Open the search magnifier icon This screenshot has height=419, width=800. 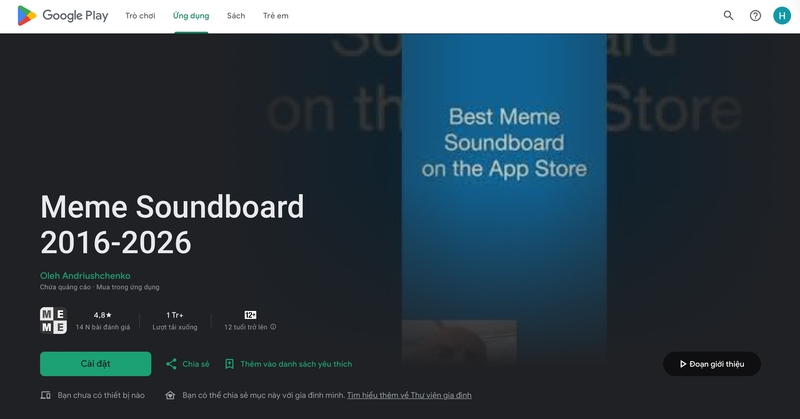point(729,16)
